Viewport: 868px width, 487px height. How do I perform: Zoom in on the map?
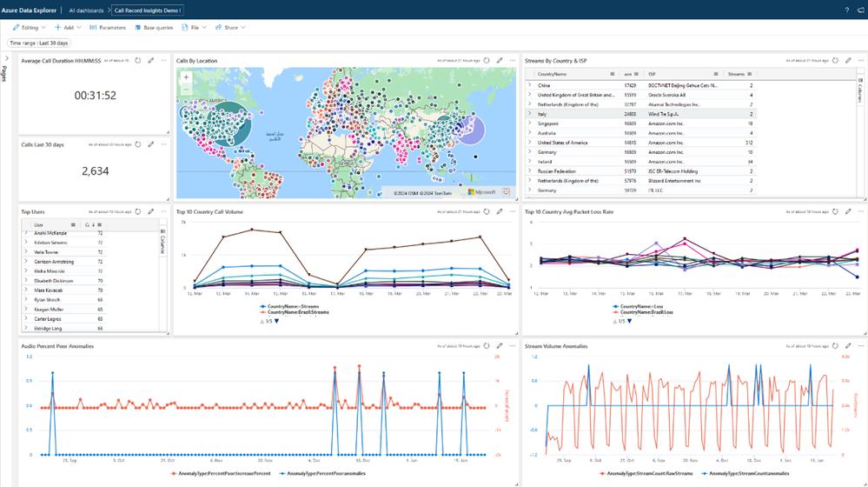[186, 77]
